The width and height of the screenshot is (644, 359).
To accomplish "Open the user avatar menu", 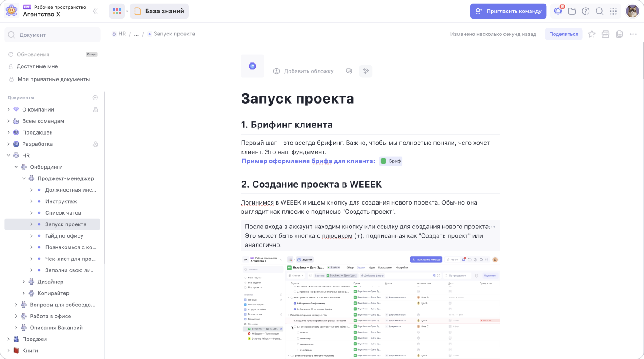I will [632, 11].
